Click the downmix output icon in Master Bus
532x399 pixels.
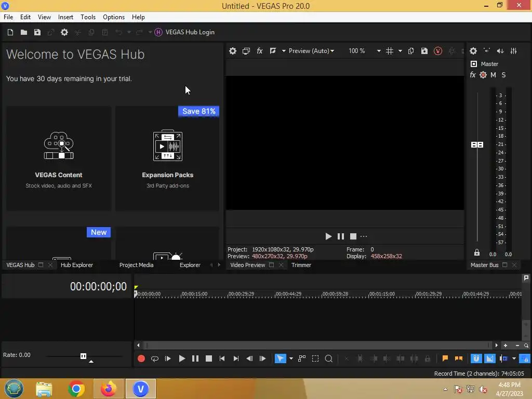click(x=487, y=51)
